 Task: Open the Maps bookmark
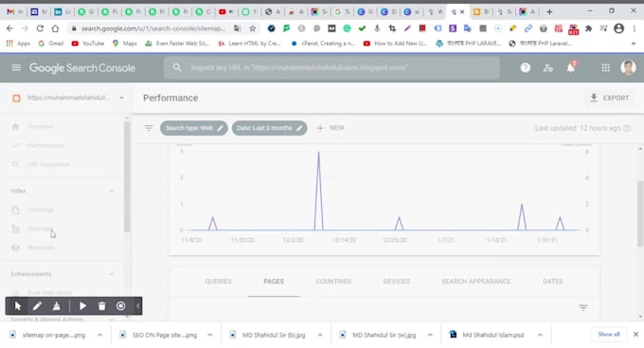[x=125, y=44]
